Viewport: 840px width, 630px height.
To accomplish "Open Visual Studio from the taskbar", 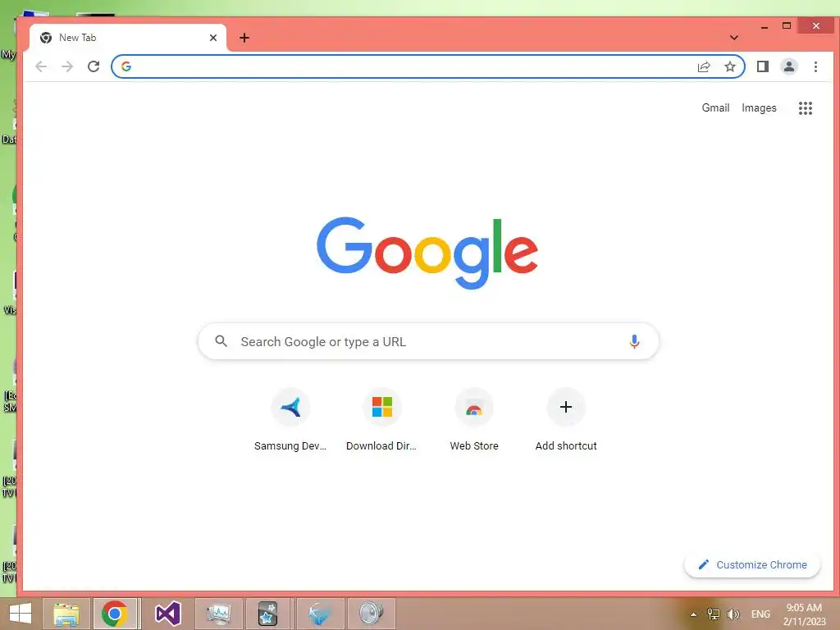I will point(167,614).
